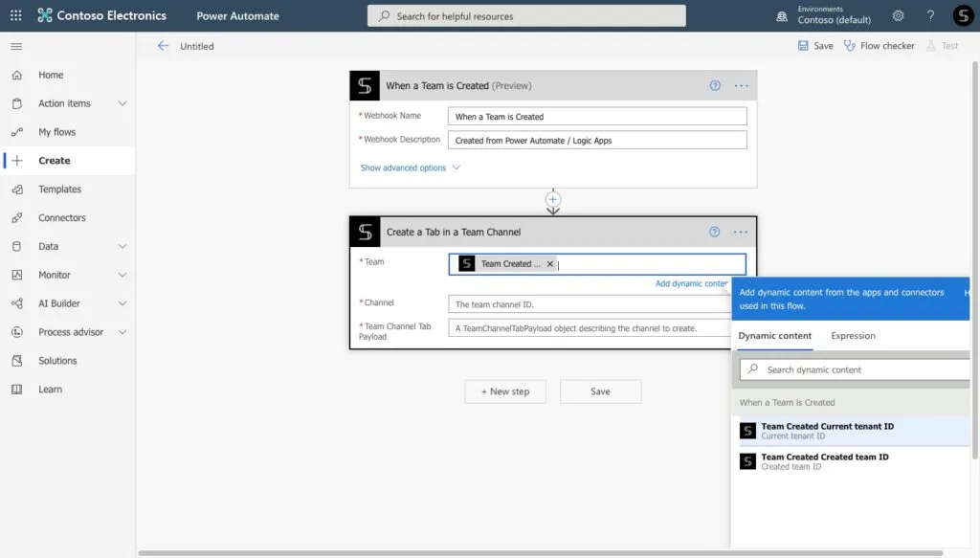Expand the Process advisor submenu chevron
980x558 pixels.
coord(122,332)
